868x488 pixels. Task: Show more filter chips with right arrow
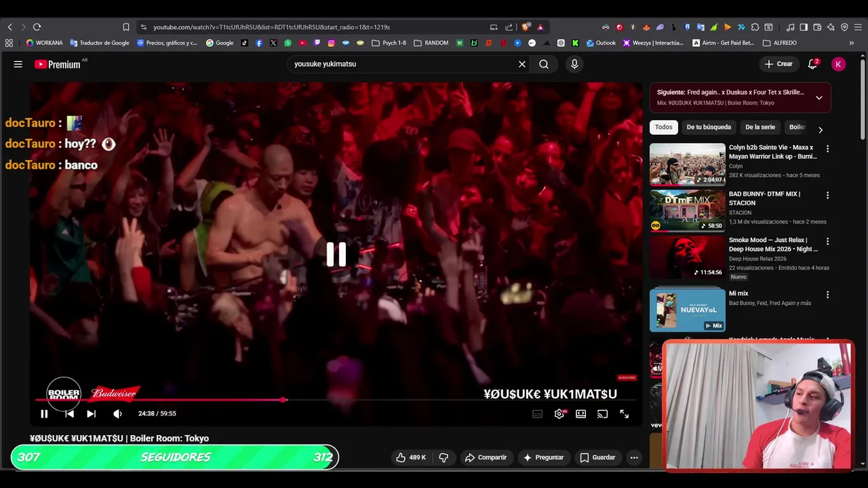pyautogui.click(x=821, y=129)
